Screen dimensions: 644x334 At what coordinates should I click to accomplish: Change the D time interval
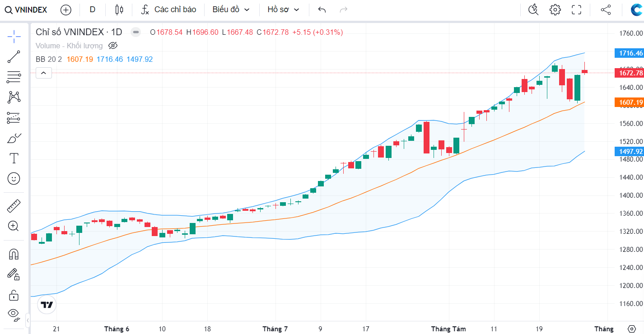[x=93, y=10]
